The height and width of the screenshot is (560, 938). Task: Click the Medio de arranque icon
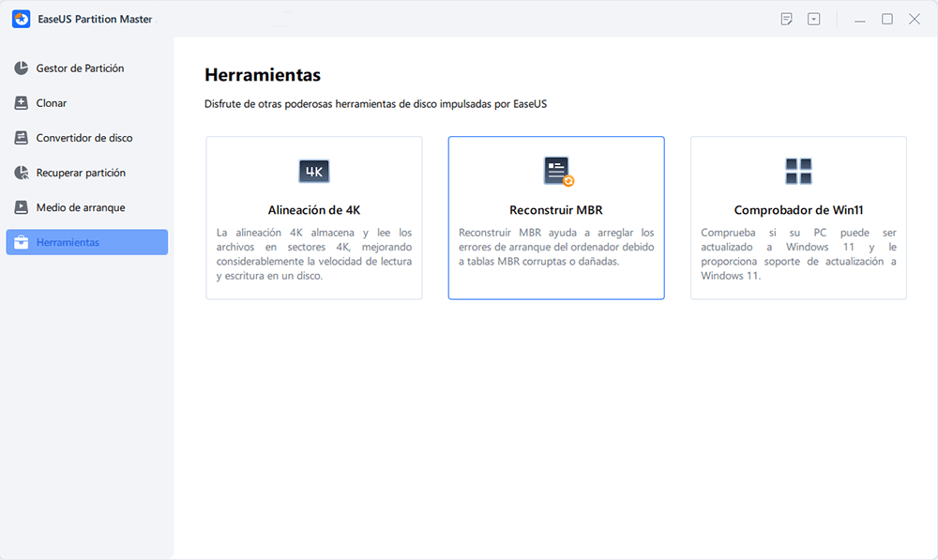[21, 207]
